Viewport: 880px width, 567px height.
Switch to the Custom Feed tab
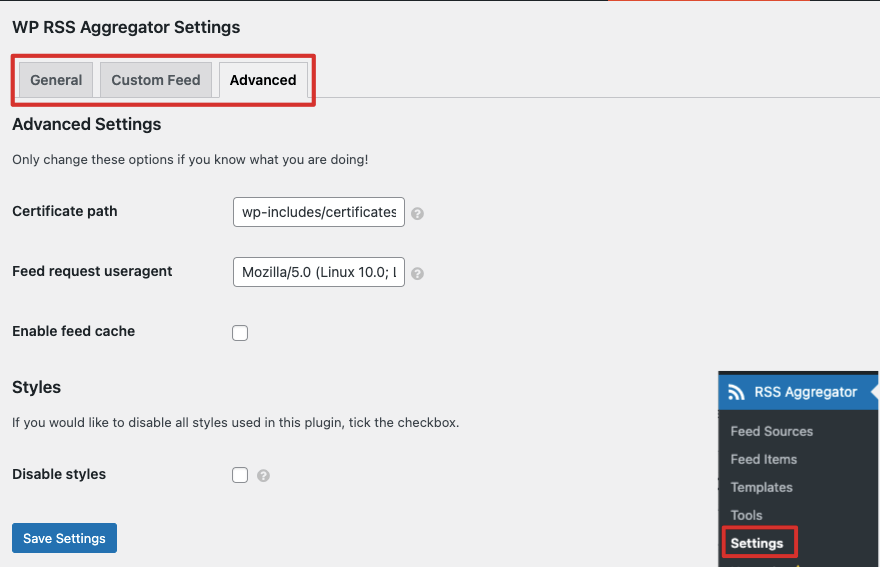(x=156, y=80)
